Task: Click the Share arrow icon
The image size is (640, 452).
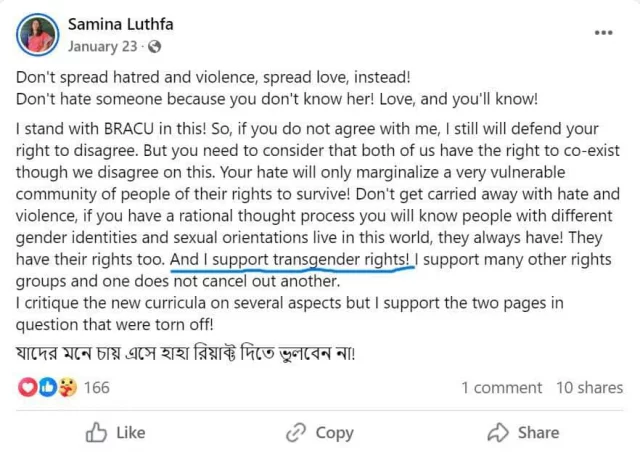Action: click(x=498, y=432)
